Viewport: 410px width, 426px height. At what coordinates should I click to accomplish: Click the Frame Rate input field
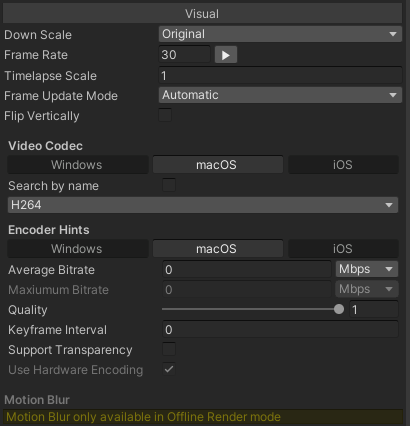coord(184,55)
